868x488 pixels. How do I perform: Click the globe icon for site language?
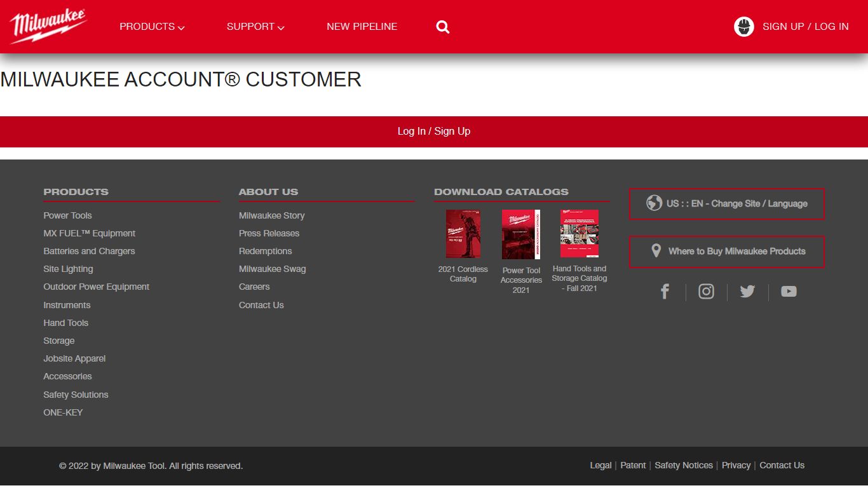(654, 203)
